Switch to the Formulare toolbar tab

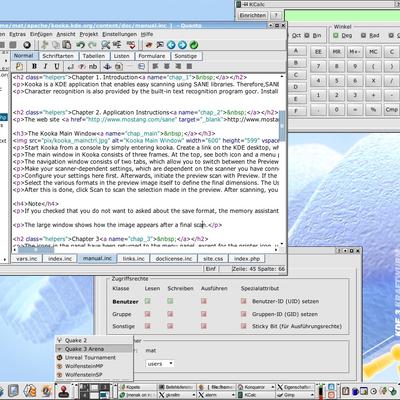152,56
